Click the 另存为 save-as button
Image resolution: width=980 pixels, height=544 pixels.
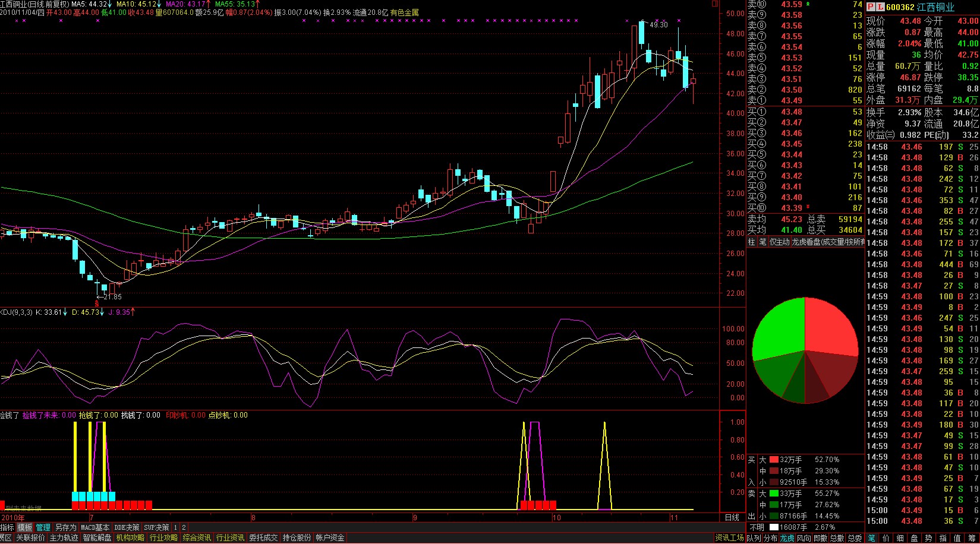pyautogui.click(x=65, y=527)
